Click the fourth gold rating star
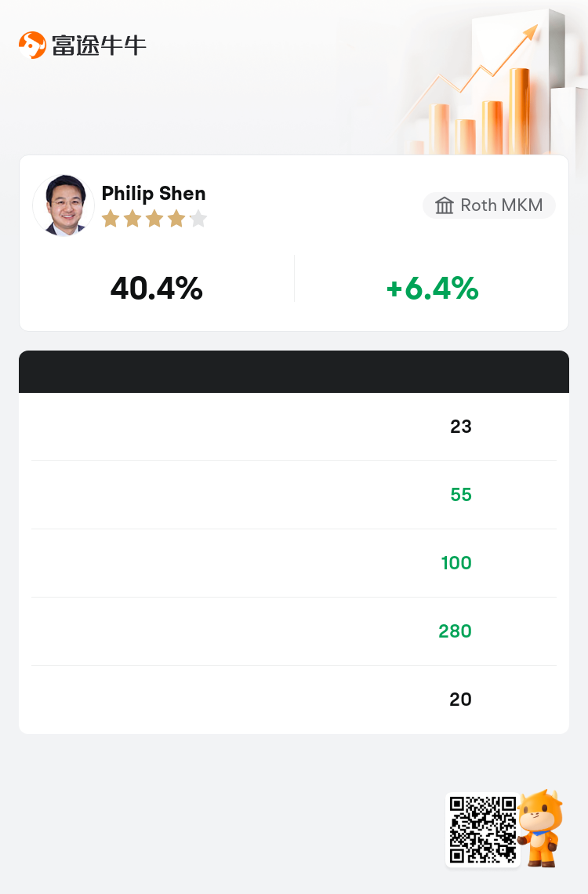This screenshot has width=588, height=894. (x=176, y=218)
